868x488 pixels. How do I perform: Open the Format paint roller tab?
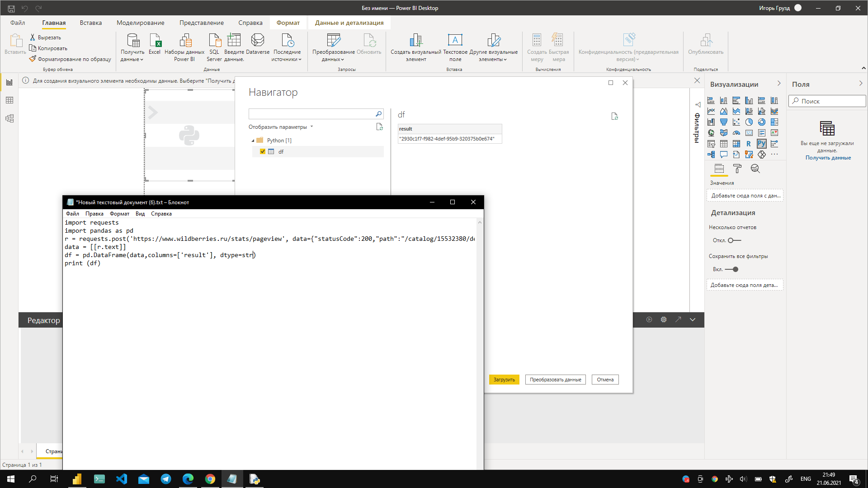point(737,169)
